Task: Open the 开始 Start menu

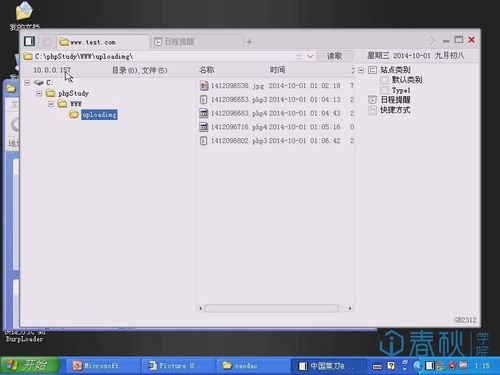Action: point(30,366)
